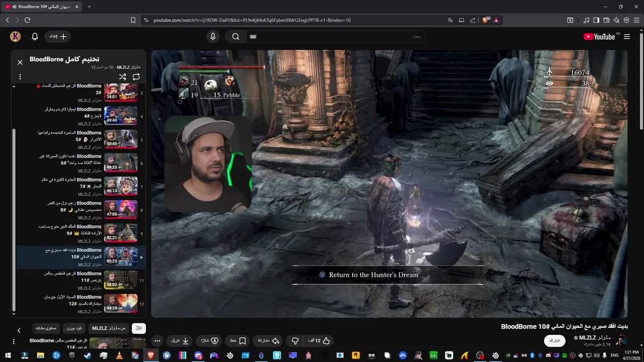Play playlist video BloodBorne #6
644x362 pixels.
(x=80, y=163)
